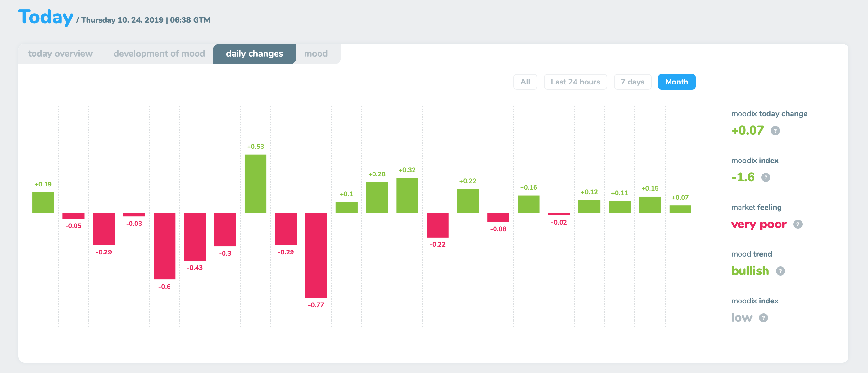Show Last 24 hours range
The image size is (868, 373).
pyautogui.click(x=575, y=82)
